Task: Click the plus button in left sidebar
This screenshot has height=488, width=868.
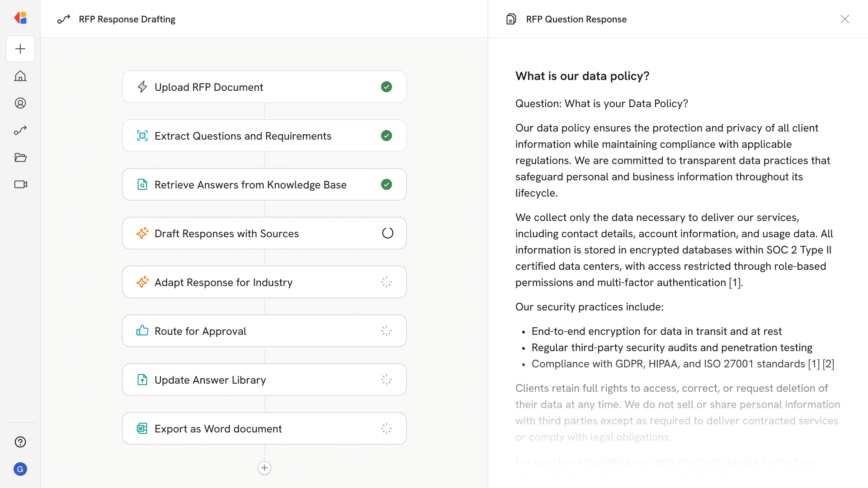Action: [x=20, y=49]
